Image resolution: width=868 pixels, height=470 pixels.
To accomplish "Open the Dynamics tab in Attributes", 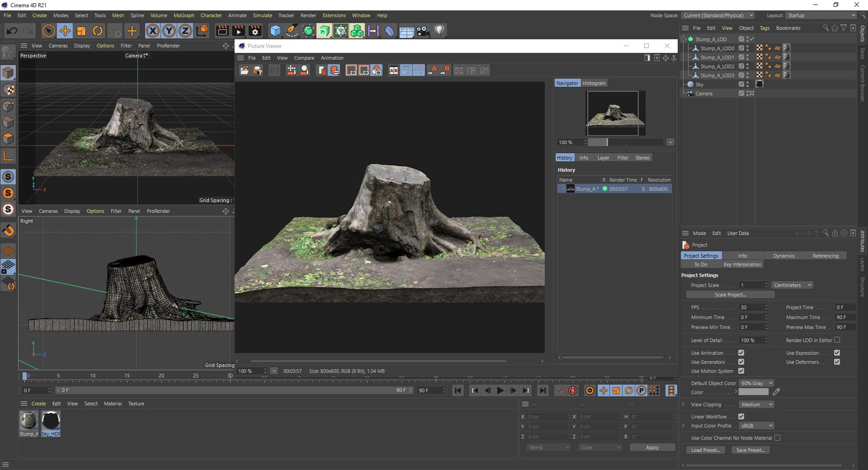I will point(783,256).
